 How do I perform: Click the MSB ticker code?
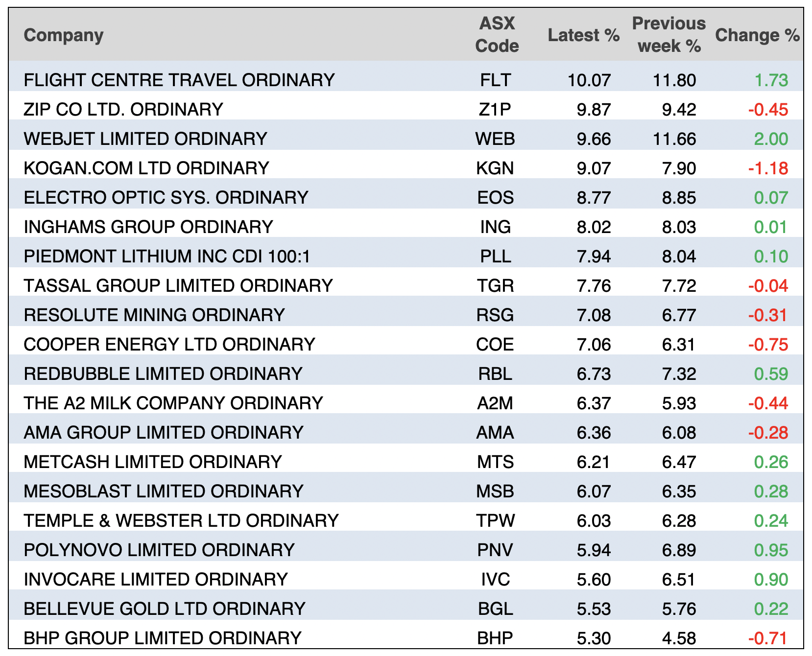pyautogui.click(x=495, y=491)
